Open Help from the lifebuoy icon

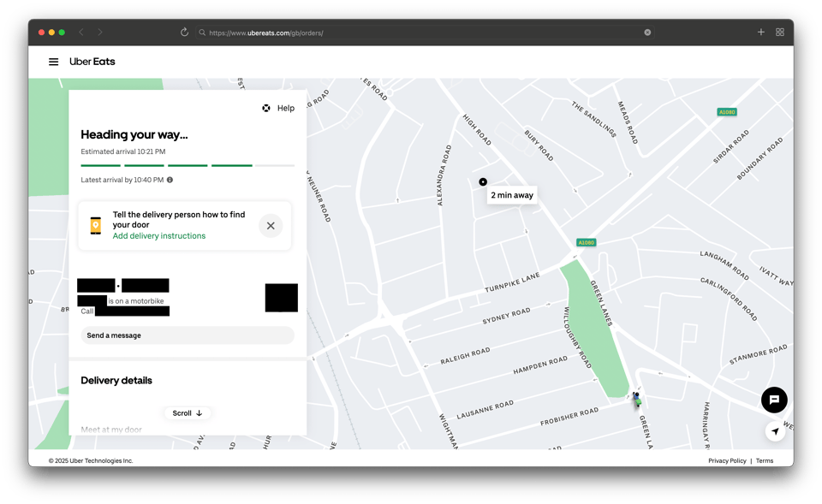[266, 109]
